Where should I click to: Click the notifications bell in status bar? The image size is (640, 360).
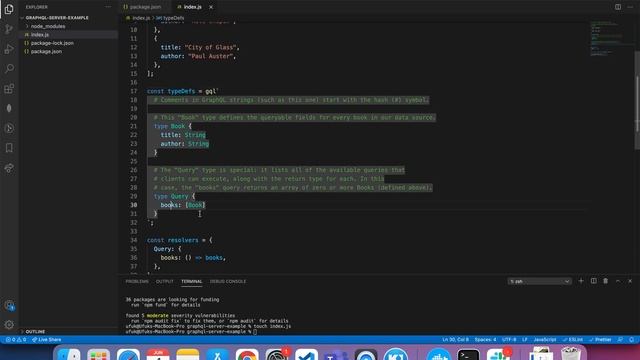[631, 340]
